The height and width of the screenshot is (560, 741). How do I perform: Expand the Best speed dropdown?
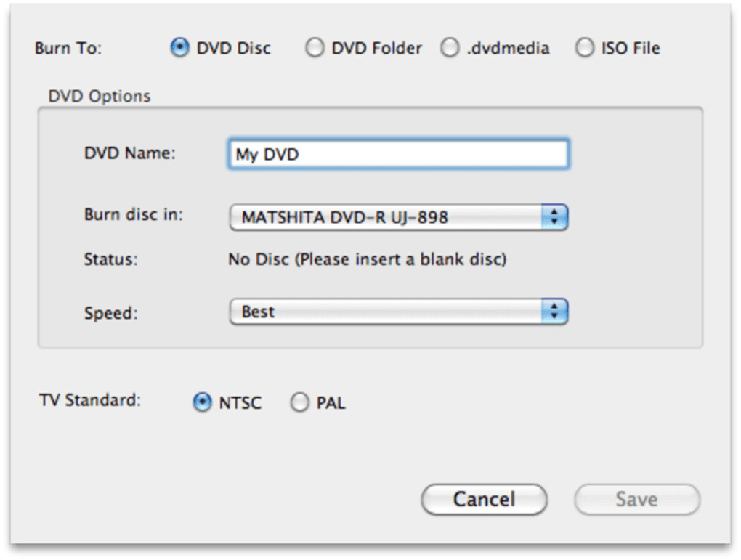pos(397,312)
